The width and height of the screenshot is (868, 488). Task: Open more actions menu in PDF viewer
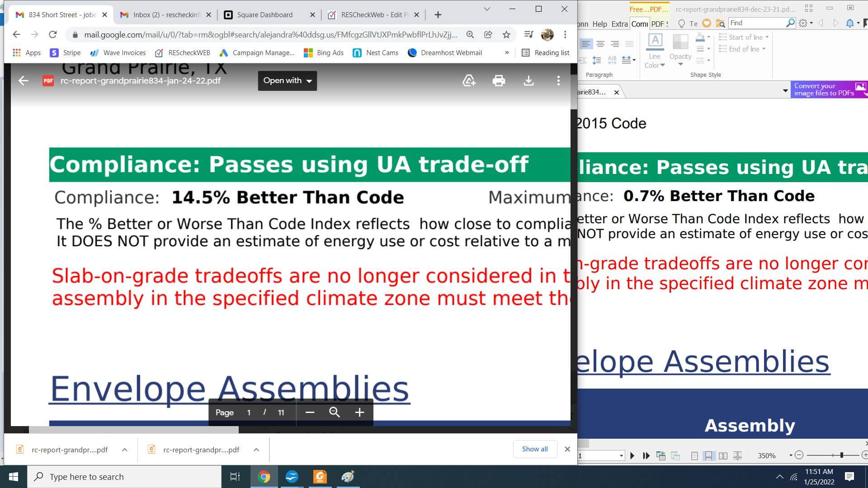pos(558,81)
